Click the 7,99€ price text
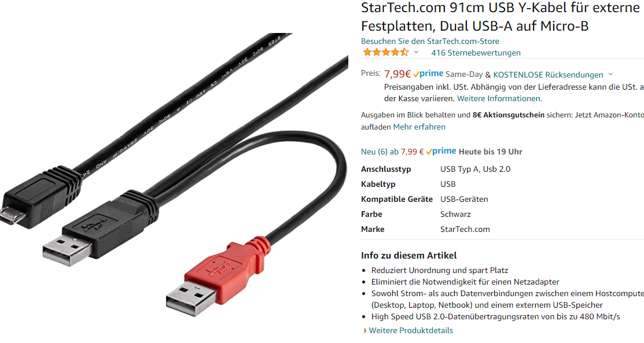This screenshot has width=644, height=343. pyautogui.click(x=397, y=74)
